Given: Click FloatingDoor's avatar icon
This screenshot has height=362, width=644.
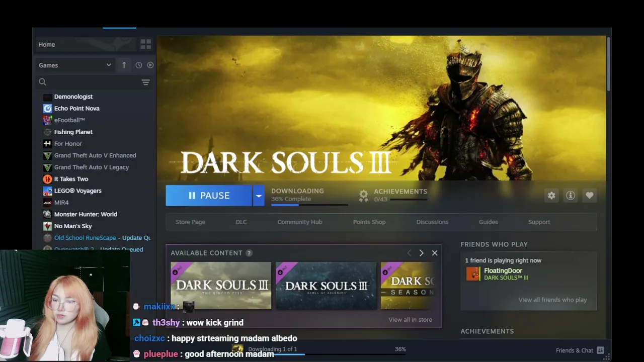Looking at the screenshot, I should point(473,274).
